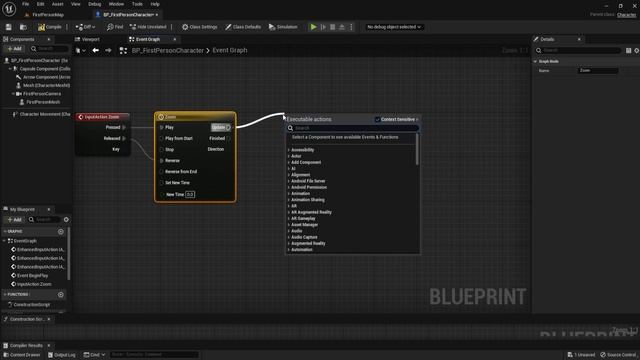Open the Debug menu
This screenshot has height=360, width=640.
point(94,4)
